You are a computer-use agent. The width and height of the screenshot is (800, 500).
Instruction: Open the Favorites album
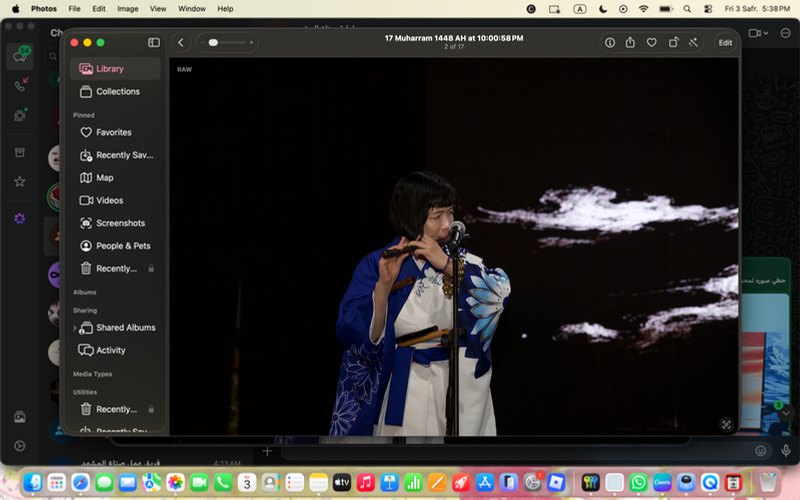point(115,132)
